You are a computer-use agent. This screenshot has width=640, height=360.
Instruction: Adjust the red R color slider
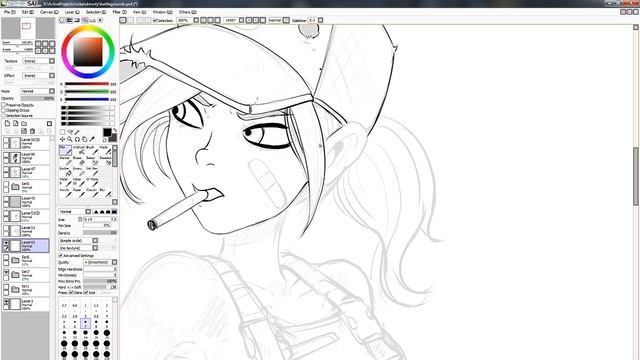click(87, 84)
